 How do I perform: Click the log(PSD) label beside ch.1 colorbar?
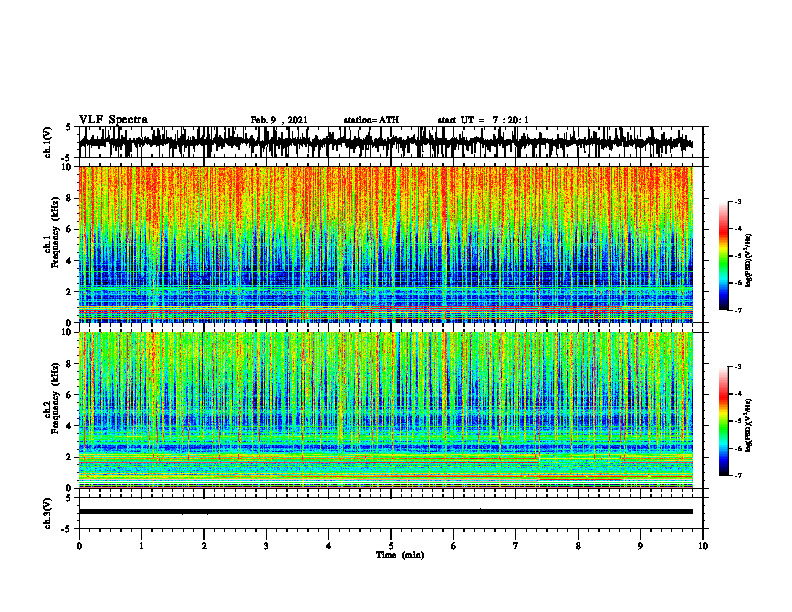(x=749, y=261)
